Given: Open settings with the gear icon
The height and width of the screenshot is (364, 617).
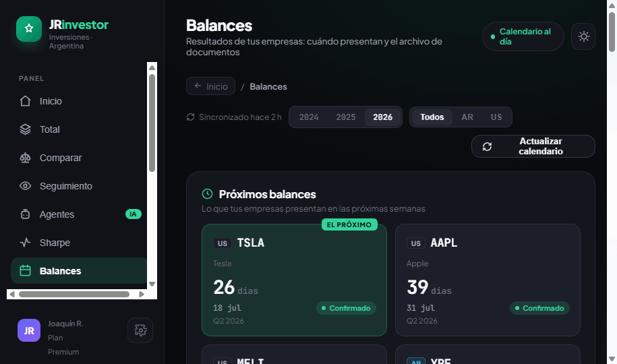Looking at the screenshot, I should 140,330.
